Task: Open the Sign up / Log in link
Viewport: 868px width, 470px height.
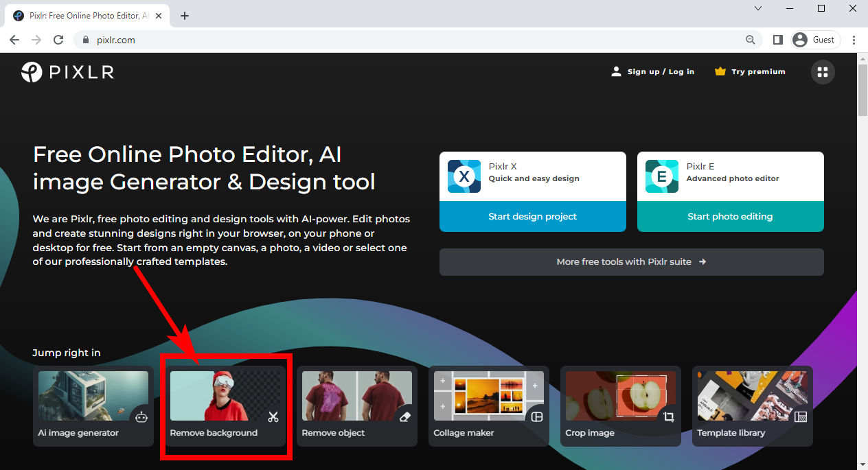Action: click(652, 71)
